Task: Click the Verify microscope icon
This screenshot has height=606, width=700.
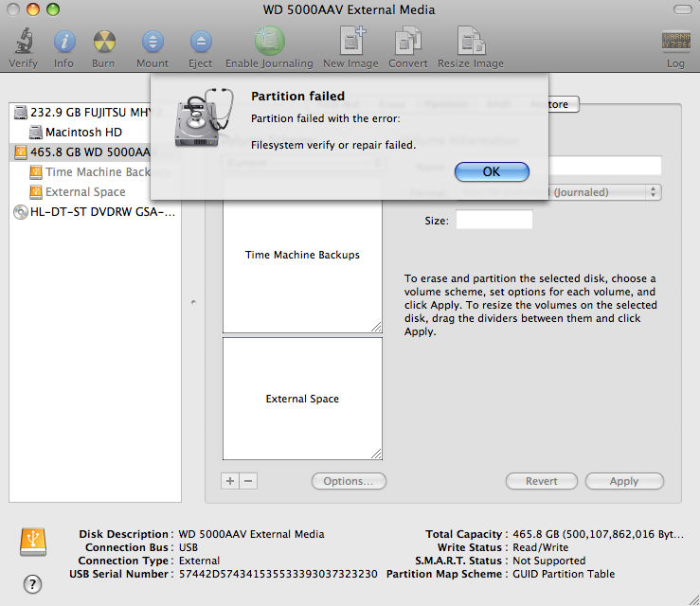Action: 25,41
